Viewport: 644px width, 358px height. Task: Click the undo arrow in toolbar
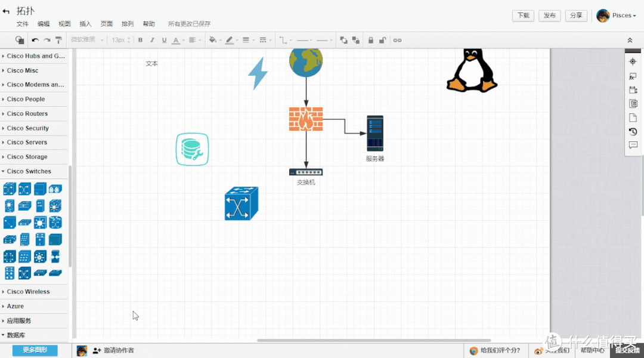35,41
